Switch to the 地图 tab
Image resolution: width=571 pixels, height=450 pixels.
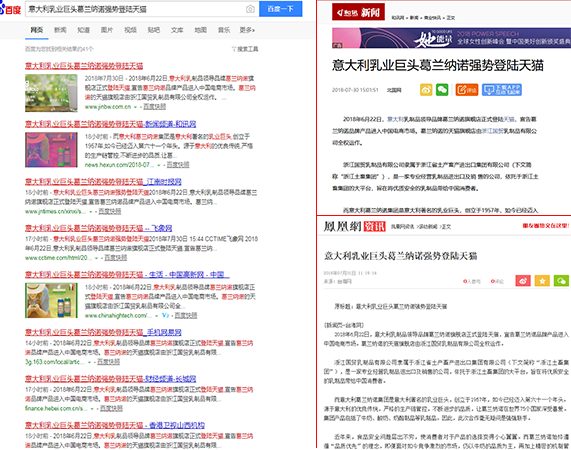[200, 30]
